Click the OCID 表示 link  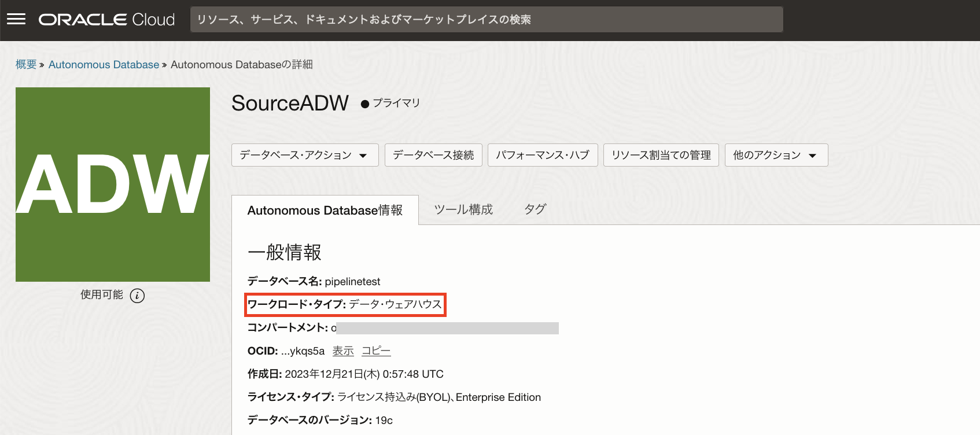343,351
